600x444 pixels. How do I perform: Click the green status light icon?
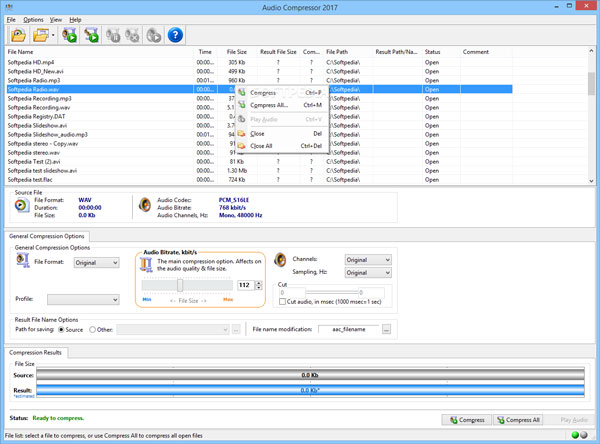point(575,435)
